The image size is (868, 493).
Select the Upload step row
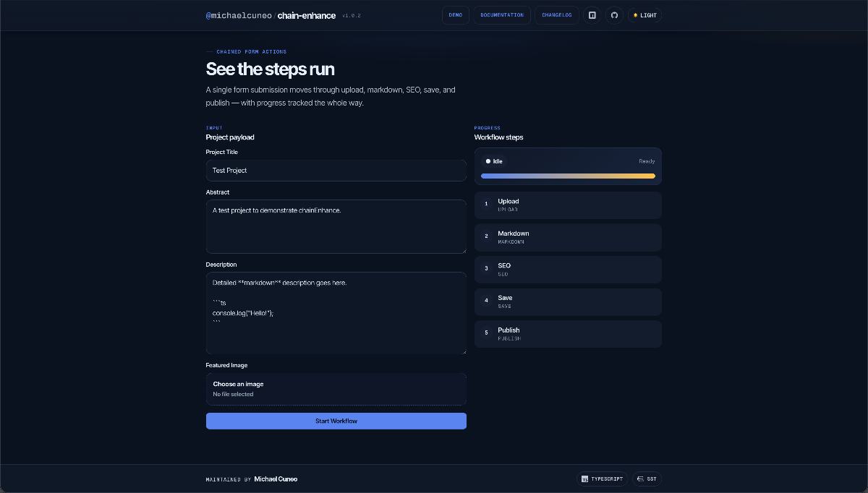[568, 205]
